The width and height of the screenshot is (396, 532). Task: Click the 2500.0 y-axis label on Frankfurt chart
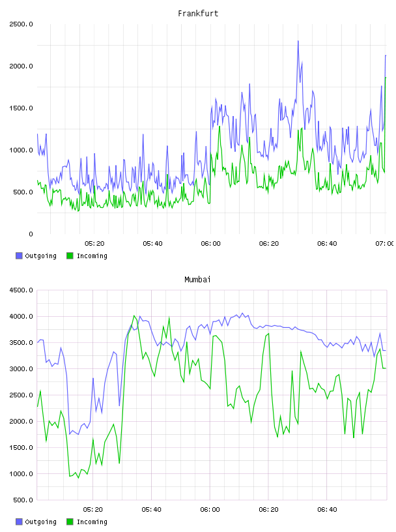point(21,24)
